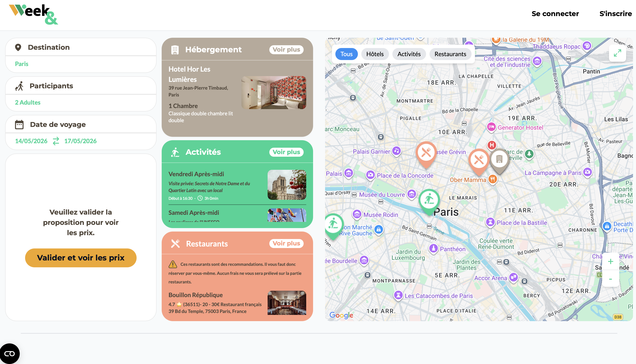Click the Ober Mamma restaurant pin
Image resolution: width=636 pixels, height=364 pixels.
493,179
